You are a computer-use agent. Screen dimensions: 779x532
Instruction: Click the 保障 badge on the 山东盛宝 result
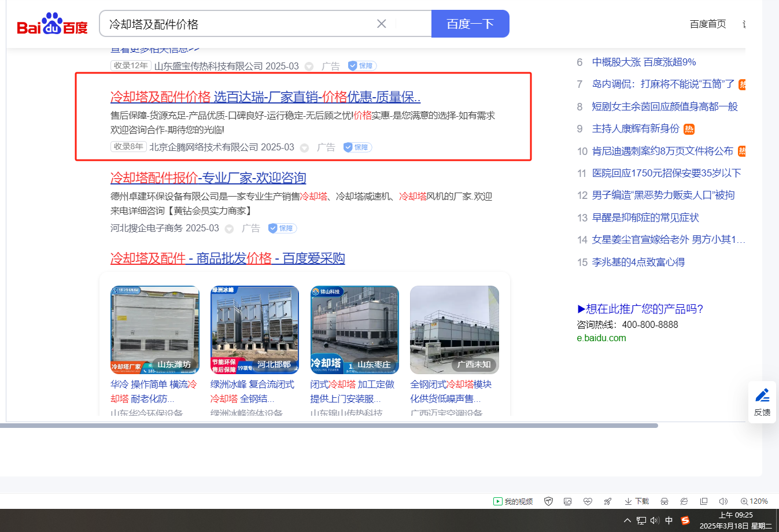coord(362,66)
